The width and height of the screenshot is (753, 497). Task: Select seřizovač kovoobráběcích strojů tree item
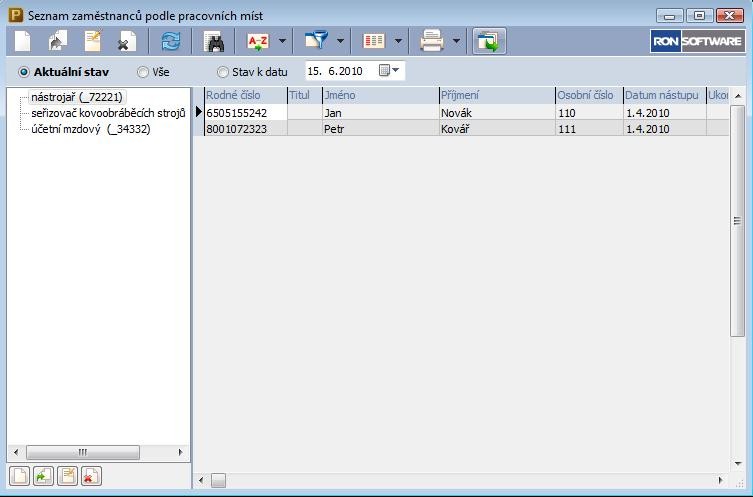109,113
